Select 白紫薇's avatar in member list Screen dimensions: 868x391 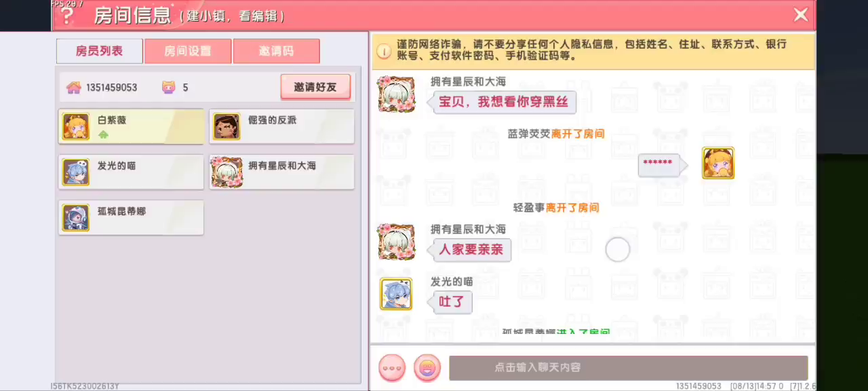(76, 127)
